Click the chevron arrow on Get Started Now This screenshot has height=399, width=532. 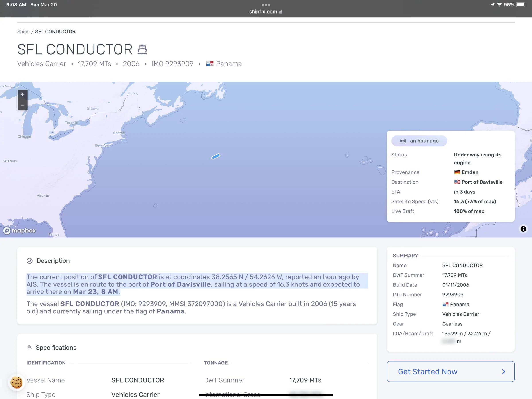click(503, 372)
